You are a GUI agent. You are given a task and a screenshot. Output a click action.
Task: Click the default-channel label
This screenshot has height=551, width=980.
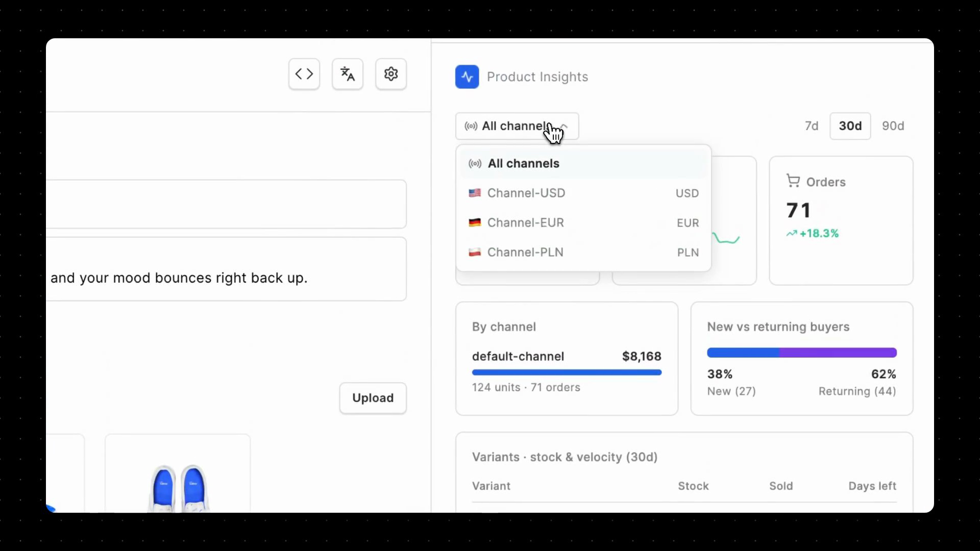518,356
